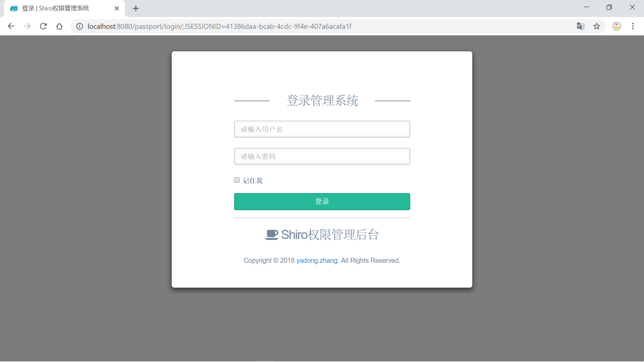Go to the browser home page

pos(59,26)
